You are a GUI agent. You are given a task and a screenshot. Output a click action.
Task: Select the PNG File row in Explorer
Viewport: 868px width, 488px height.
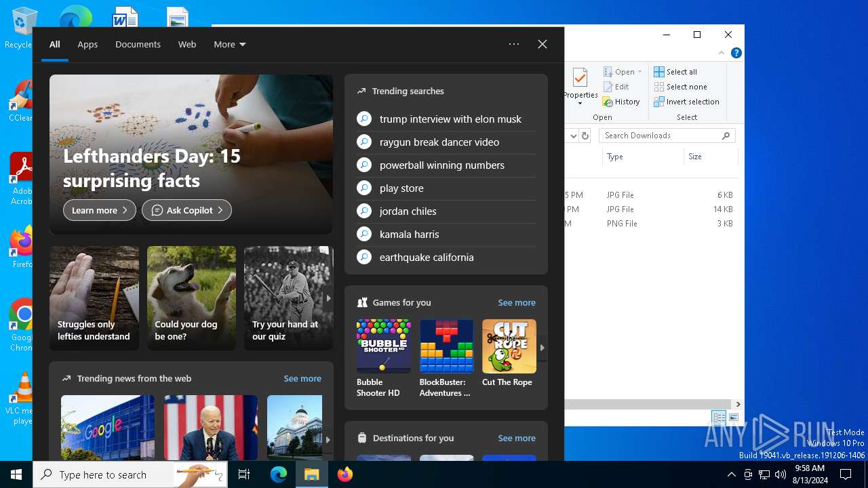[650, 224]
